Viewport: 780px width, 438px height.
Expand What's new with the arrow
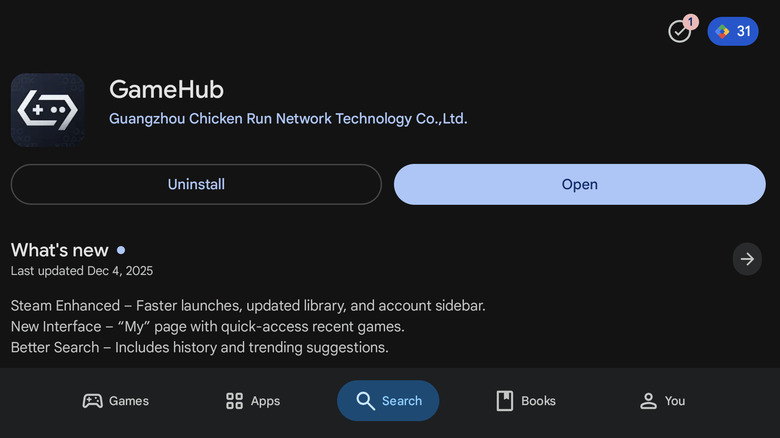pyautogui.click(x=747, y=259)
